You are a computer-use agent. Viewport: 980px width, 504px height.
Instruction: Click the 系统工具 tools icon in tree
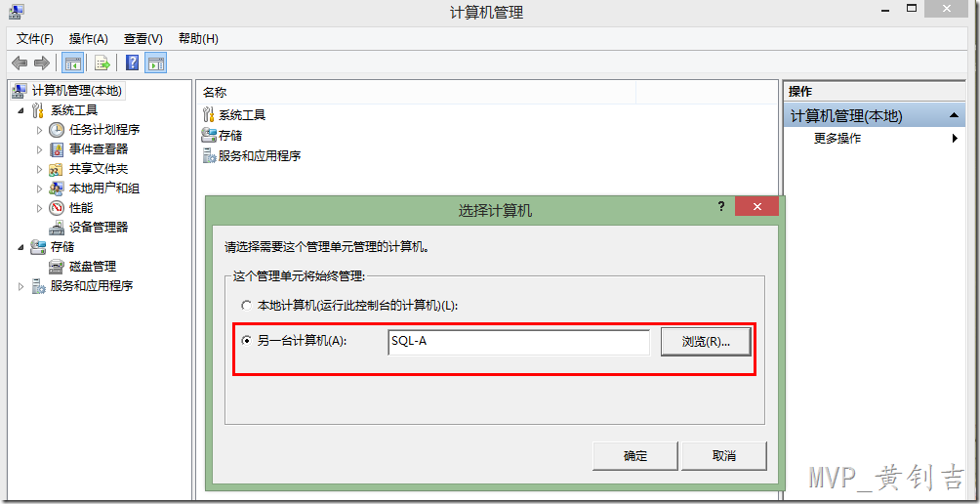pos(38,110)
